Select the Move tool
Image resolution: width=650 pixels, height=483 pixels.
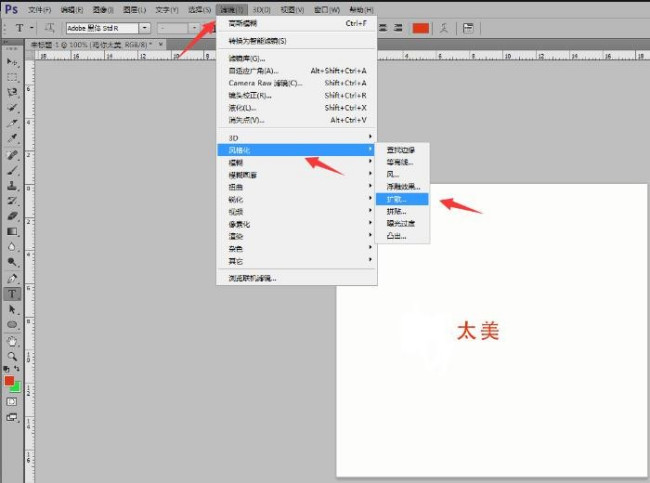(x=13, y=61)
